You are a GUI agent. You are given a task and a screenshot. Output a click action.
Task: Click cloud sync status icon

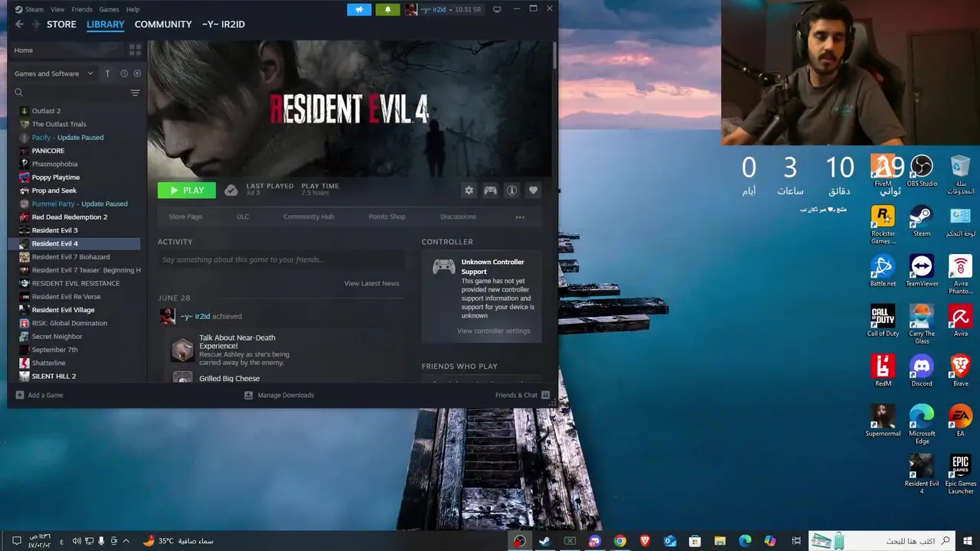tap(231, 191)
